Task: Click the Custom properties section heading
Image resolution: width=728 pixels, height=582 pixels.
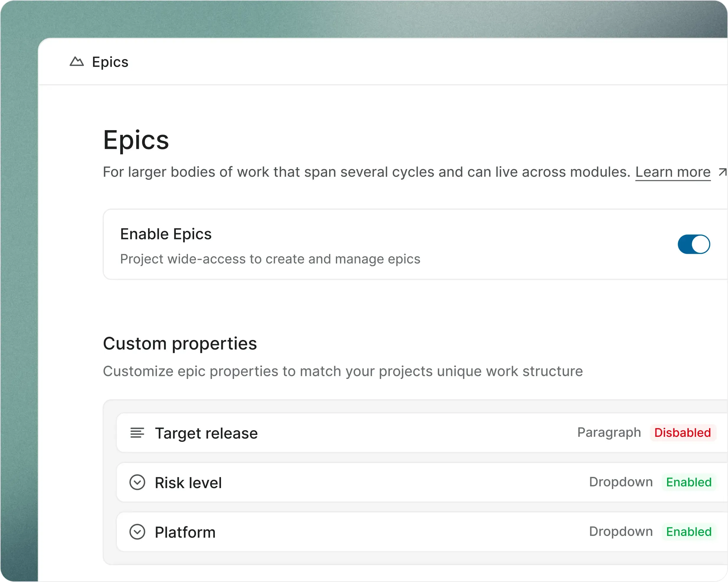Action: pos(180,344)
